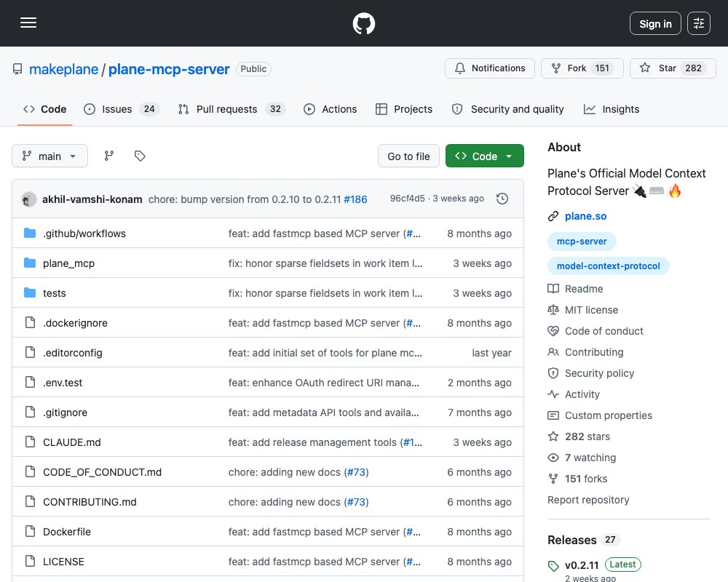
Task: Open pull request #186 link
Action: click(x=356, y=199)
